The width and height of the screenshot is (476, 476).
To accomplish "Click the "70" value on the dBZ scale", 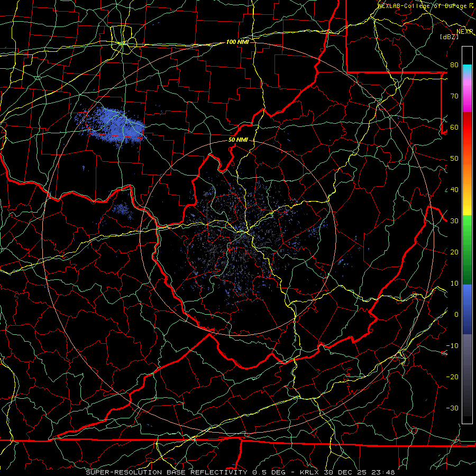I will coord(454,96).
